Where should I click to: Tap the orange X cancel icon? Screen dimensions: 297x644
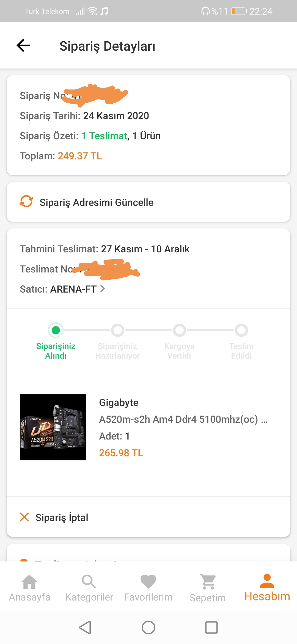coord(24,517)
